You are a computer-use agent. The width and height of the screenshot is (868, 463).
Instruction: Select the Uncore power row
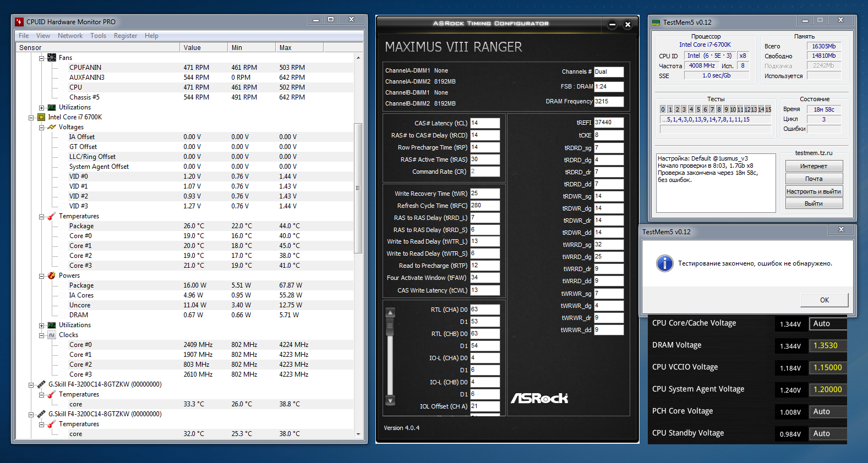[185, 305]
